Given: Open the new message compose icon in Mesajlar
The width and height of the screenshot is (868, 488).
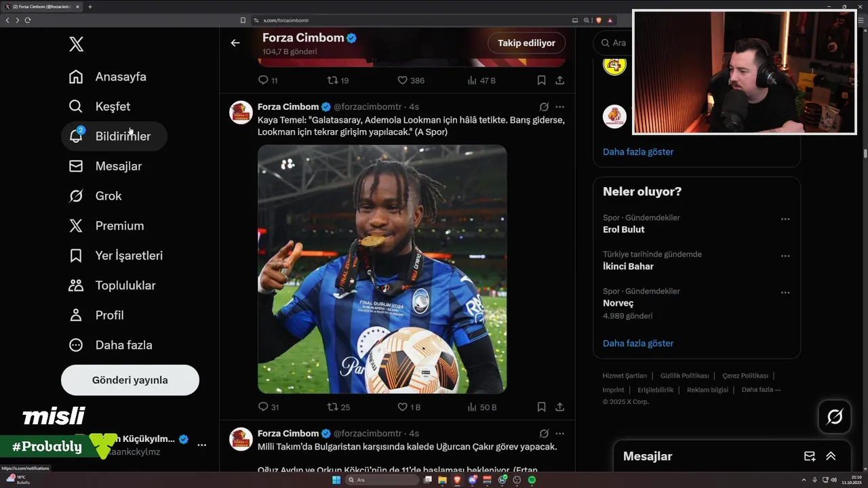Looking at the screenshot, I should (x=809, y=456).
